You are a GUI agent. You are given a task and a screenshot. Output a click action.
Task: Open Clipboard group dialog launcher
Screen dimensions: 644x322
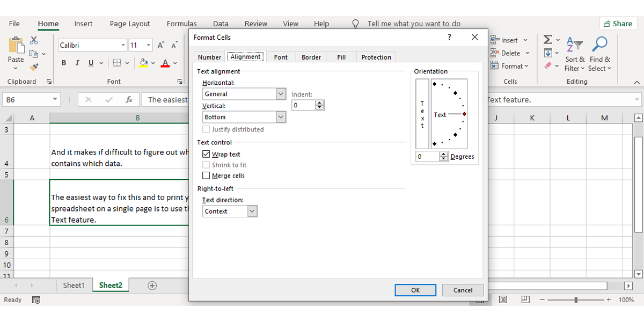[x=49, y=82]
